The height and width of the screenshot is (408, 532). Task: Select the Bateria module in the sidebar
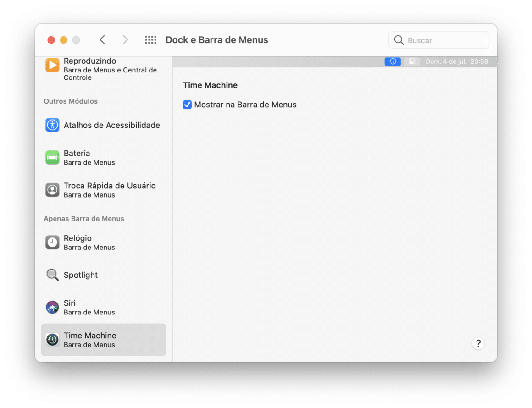pos(52,157)
